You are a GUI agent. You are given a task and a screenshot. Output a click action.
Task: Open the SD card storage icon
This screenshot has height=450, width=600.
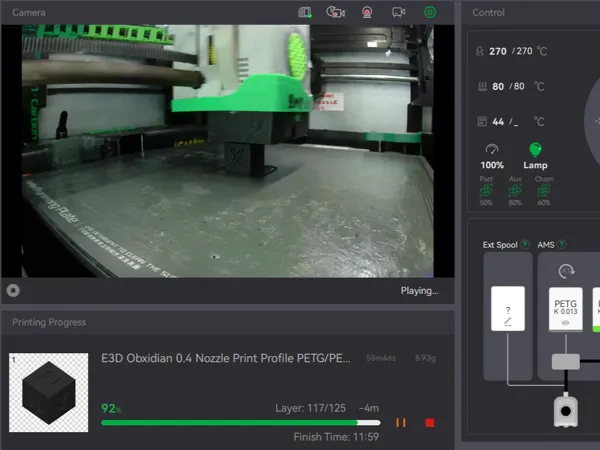[305, 12]
